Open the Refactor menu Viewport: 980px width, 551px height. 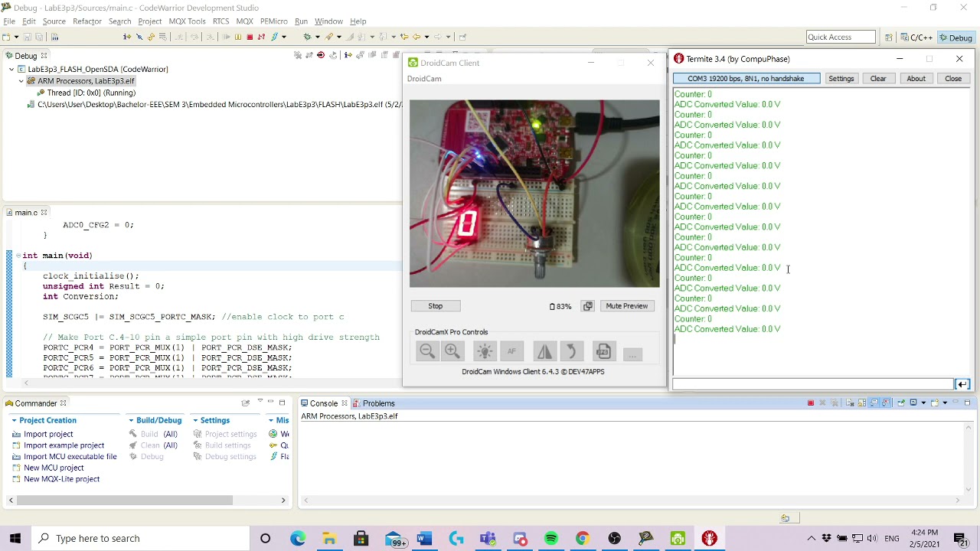pyautogui.click(x=87, y=21)
